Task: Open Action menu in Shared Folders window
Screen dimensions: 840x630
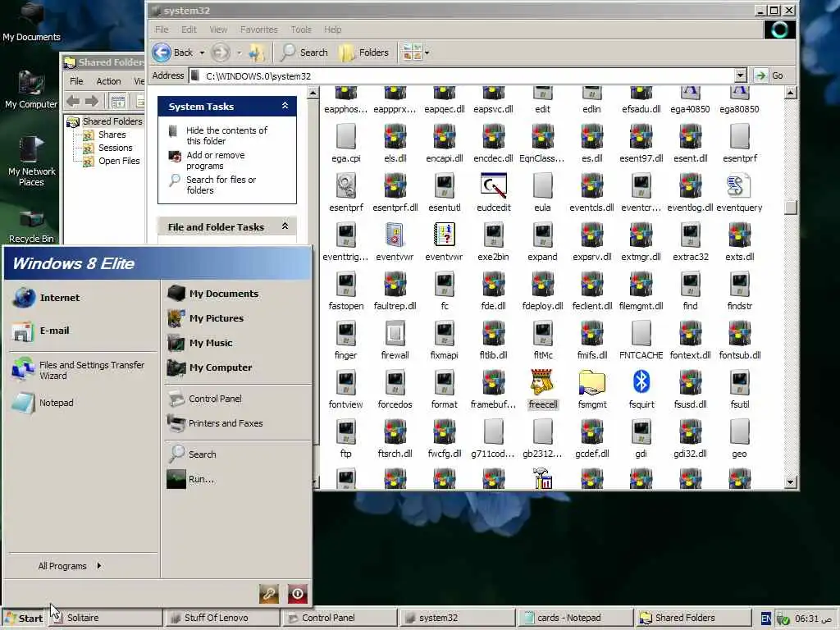Action: (108, 81)
